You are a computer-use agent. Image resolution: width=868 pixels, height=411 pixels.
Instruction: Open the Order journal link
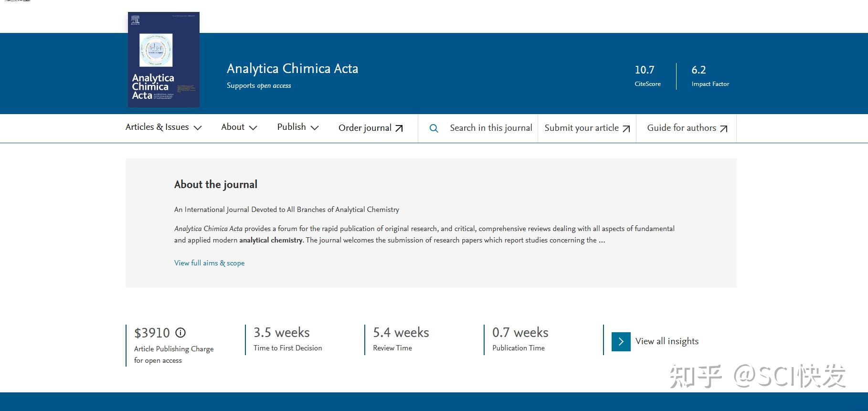pos(371,128)
